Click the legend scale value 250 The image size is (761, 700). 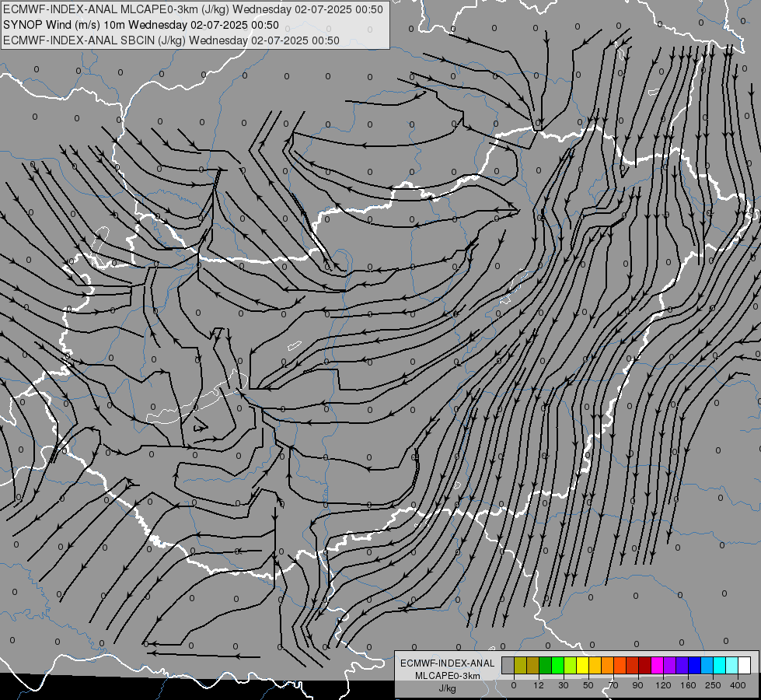tap(713, 685)
